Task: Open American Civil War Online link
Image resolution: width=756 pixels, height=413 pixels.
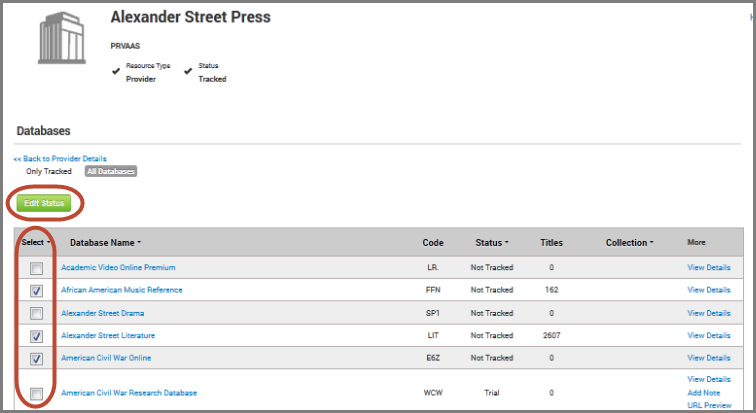Action: pos(106,358)
